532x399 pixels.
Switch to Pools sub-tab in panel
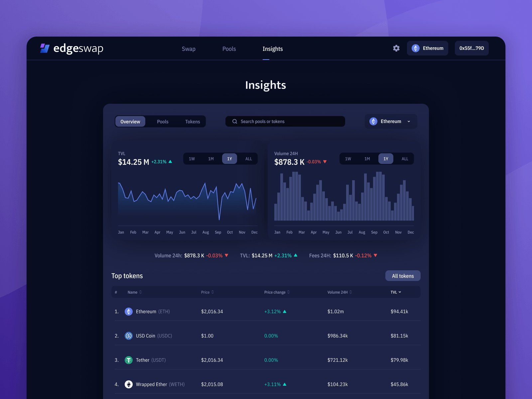(163, 122)
